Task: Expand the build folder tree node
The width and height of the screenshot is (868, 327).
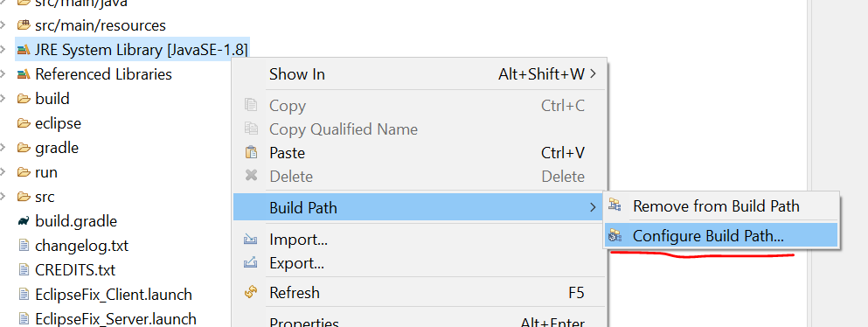Action: tap(3, 99)
